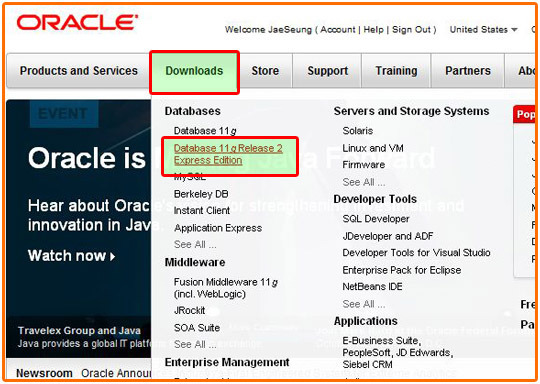Select Berkeley DB download link
Image resolution: width=540 pixels, height=384 pixels.
201,194
